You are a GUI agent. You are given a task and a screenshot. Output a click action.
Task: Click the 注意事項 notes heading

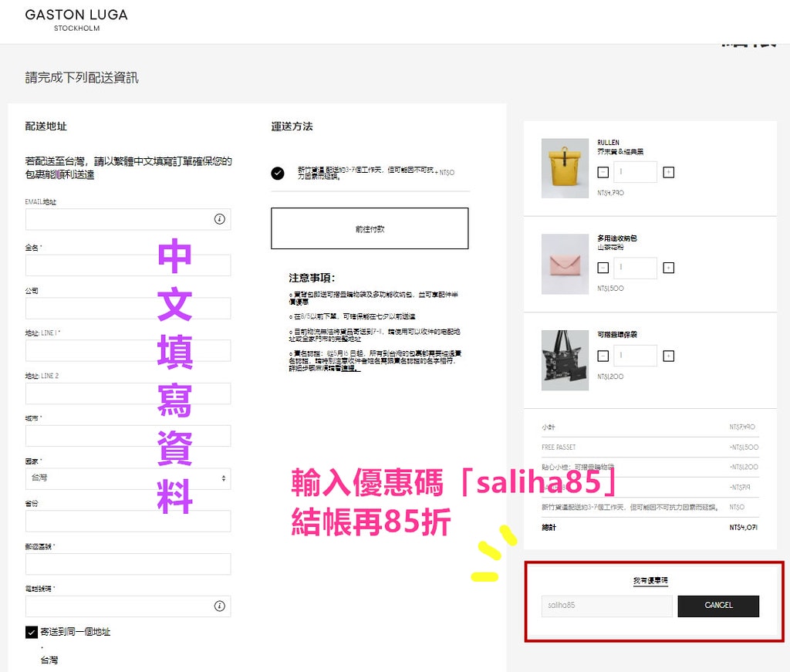coord(312,278)
